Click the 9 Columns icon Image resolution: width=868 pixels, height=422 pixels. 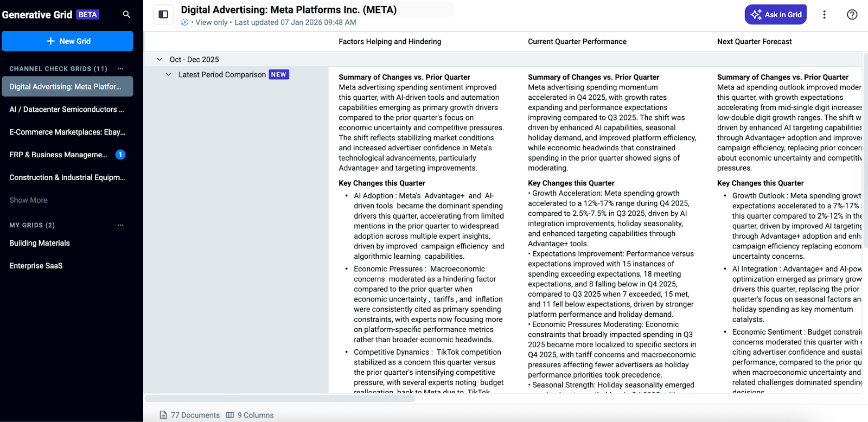[230, 415]
